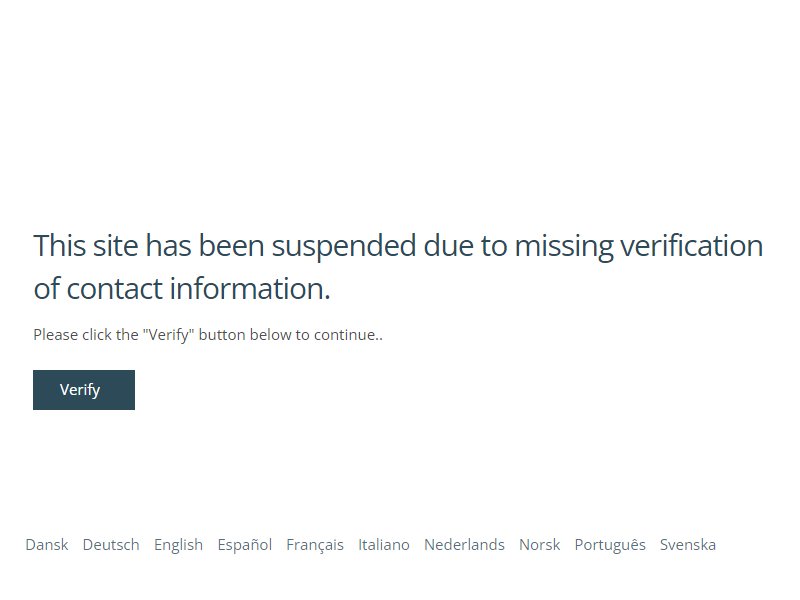Click the quoted "Verify" word in instructions
This screenshot has height=600, width=800.
168,335
